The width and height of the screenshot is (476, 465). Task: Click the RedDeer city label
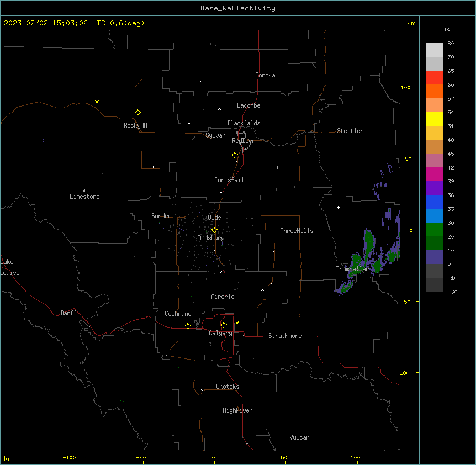point(243,141)
